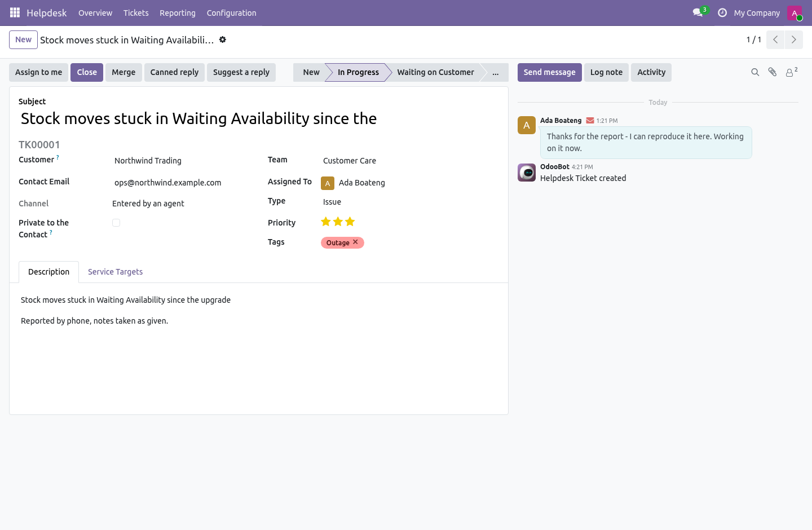Set priority to one star
Viewport: 812px width, 530px height.
326,222
